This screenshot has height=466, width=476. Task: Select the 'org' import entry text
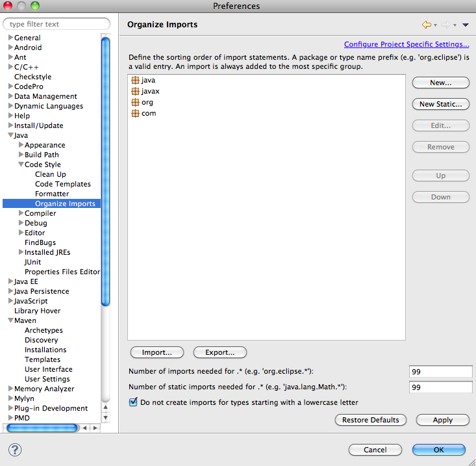tap(147, 103)
